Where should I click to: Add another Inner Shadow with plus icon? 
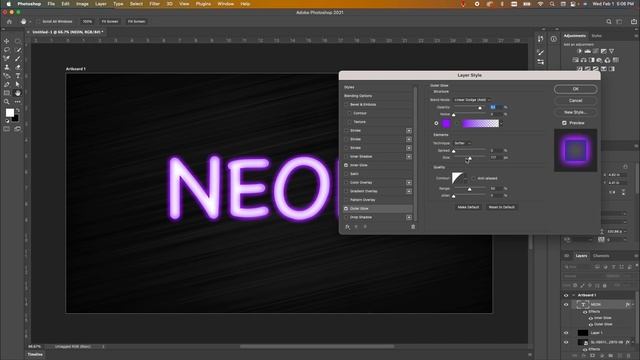[409, 156]
